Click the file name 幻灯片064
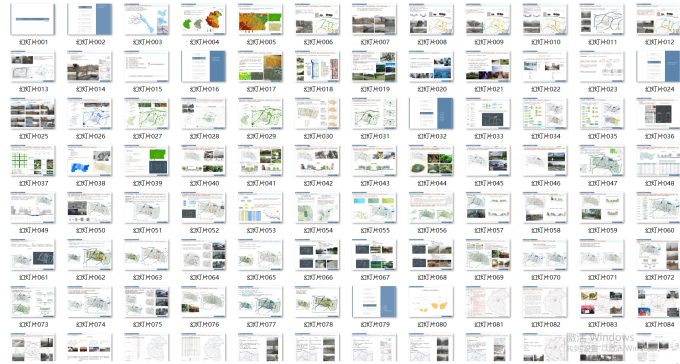680x364 pixels. tap(203, 277)
